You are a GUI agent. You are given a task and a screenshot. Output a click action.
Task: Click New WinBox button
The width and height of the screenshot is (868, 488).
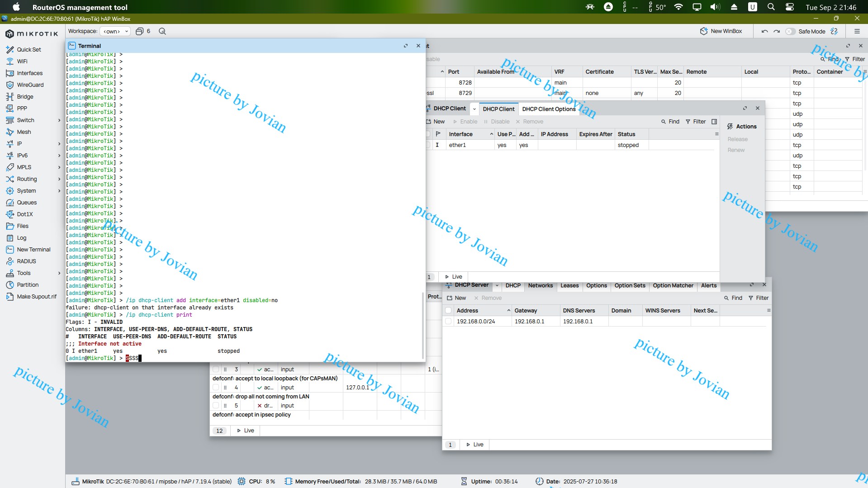pos(721,31)
